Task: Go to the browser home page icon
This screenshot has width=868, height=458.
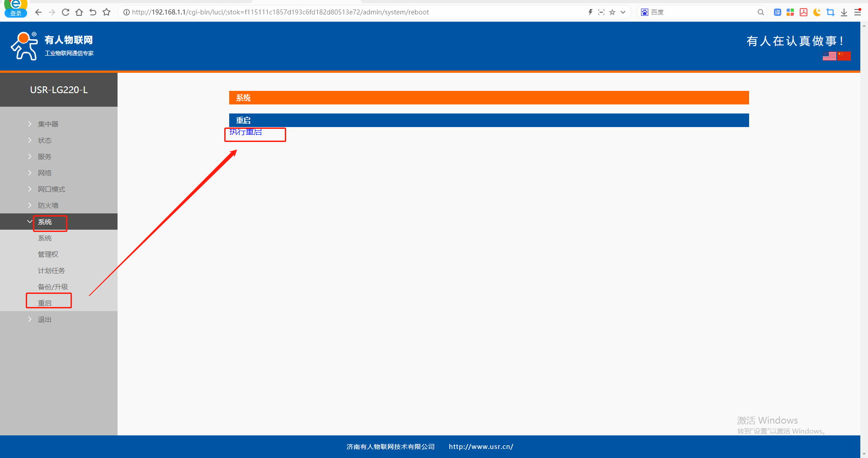Action: (x=79, y=12)
